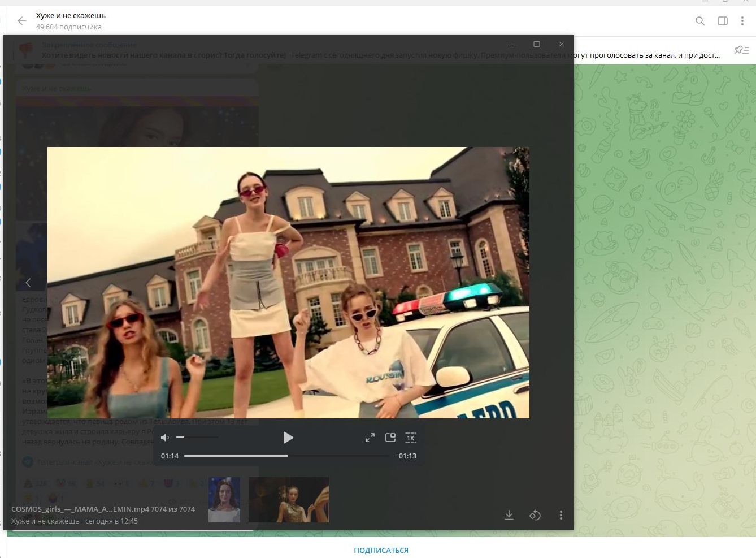The image size is (756, 558).
Task: Go to previous media item
Action: pos(28,282)
